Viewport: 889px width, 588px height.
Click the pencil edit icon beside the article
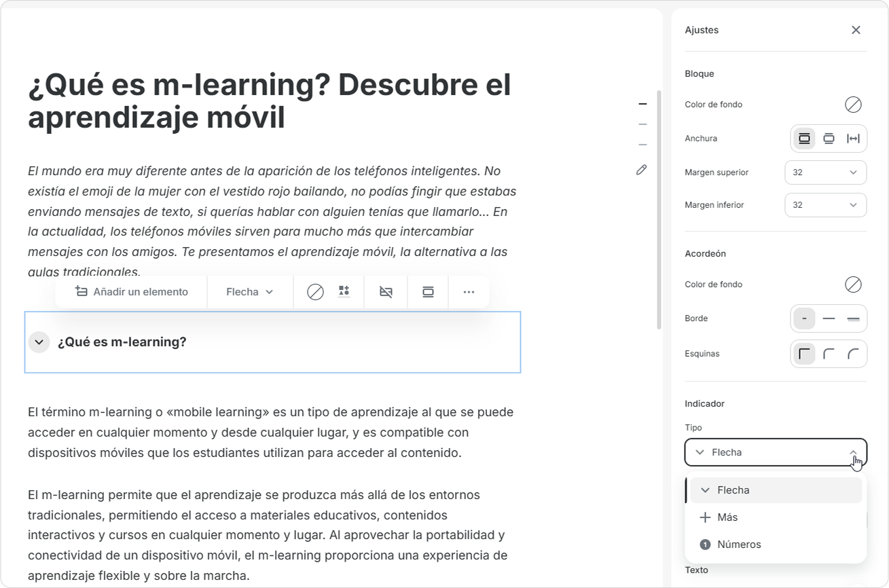pyautogui.click(x=641, y=170)
